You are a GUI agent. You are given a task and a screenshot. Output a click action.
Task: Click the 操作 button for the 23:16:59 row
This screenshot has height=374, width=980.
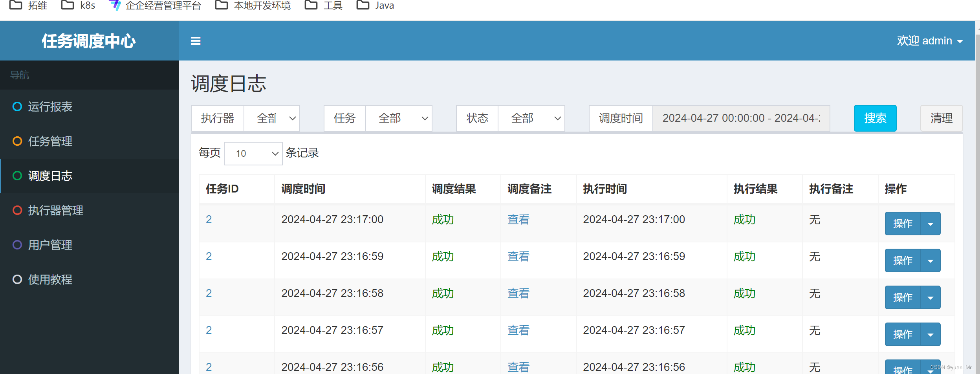point(903,260)
